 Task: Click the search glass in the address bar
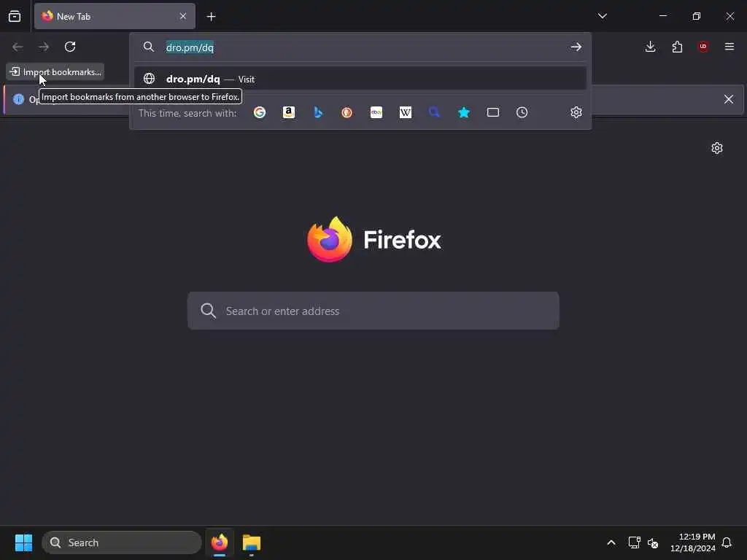[149, 47]
